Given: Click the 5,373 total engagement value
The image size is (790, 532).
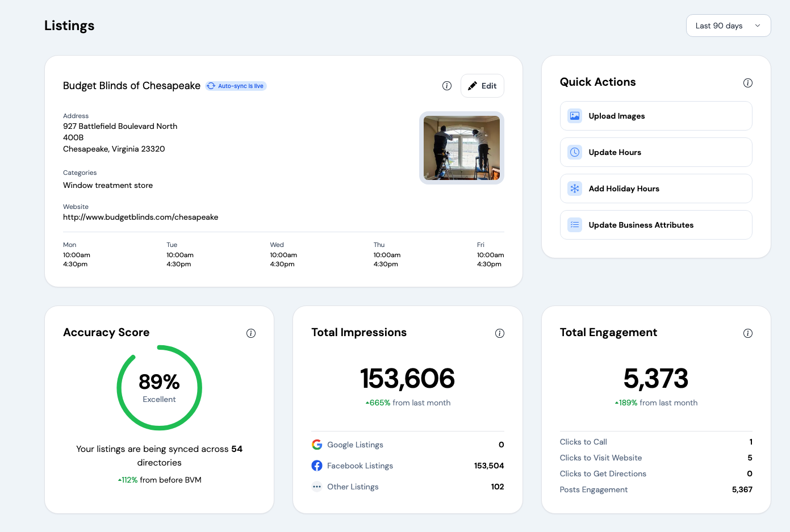Looking at the screenshot, I should point(656,378).
